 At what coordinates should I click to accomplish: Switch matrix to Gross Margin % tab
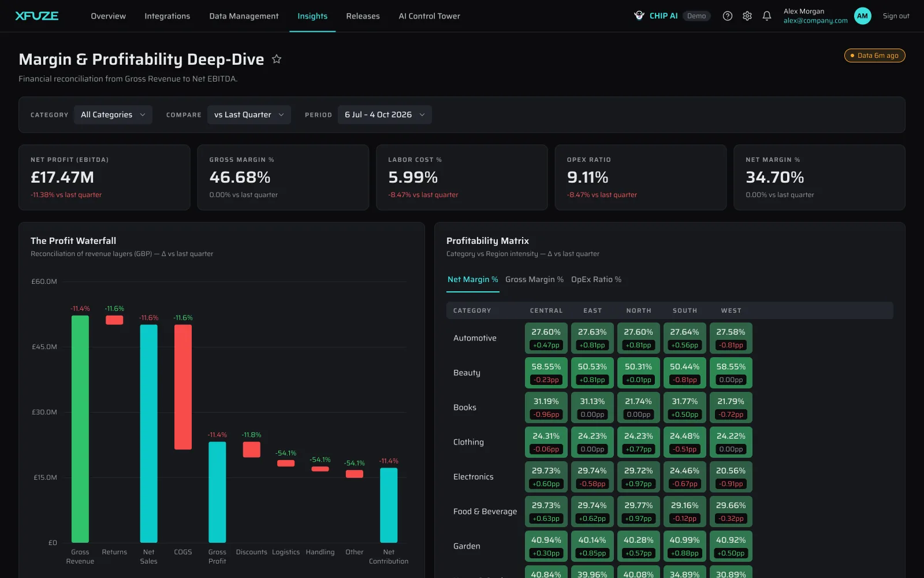tap(534, 279)
